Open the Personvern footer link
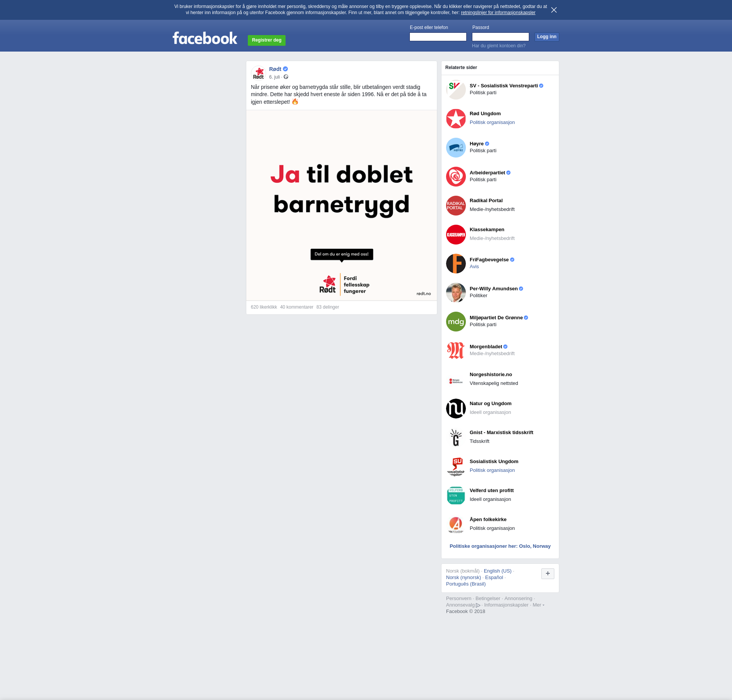The width and height of the screenshot is (732, 700). [458, 599]
